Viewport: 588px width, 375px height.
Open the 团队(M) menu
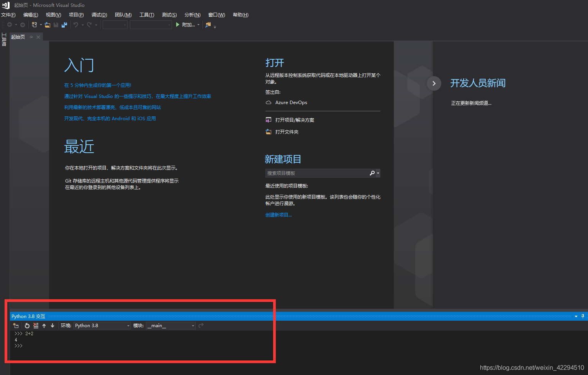pos(123,15)
